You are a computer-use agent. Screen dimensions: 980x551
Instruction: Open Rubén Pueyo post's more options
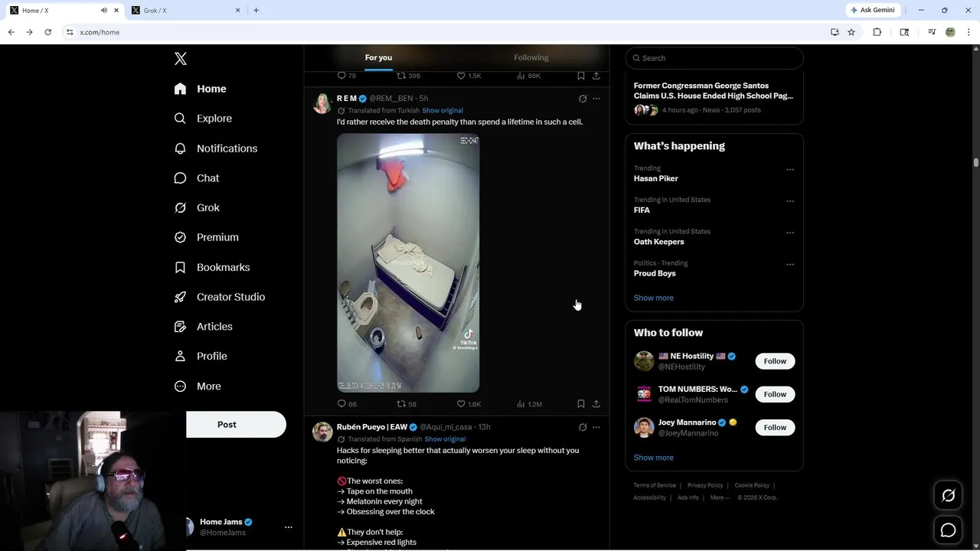coord(596,427)
